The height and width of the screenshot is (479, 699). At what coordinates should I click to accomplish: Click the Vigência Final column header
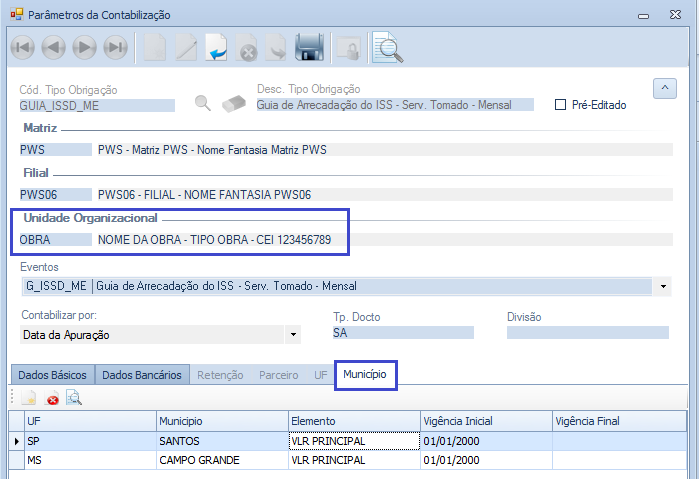[x=619, y=421]
